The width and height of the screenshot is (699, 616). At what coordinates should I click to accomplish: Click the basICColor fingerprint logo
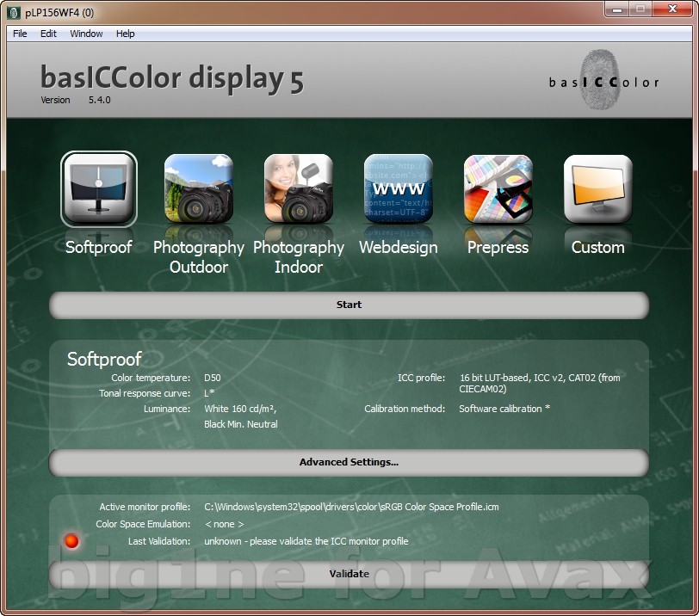[x=603, y=80]
